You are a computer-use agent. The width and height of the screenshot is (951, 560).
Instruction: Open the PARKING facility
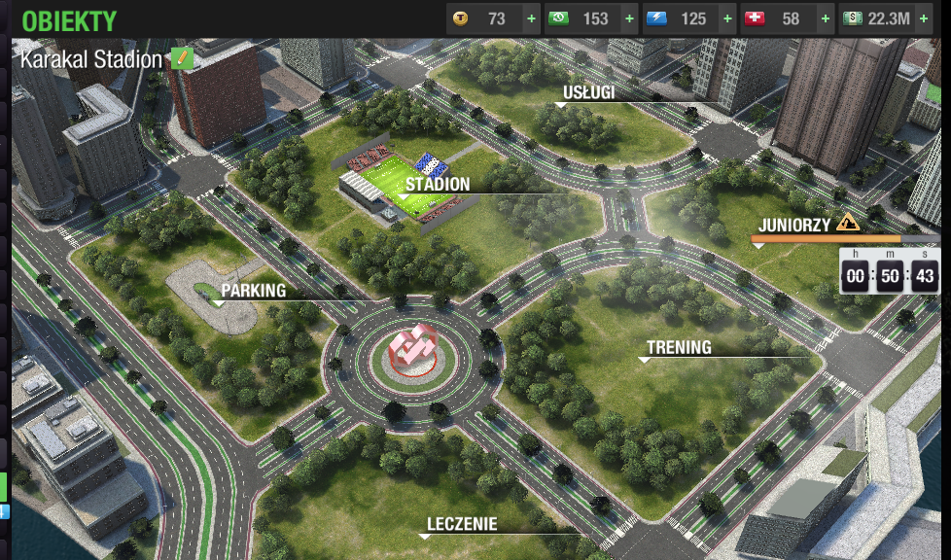254,291
